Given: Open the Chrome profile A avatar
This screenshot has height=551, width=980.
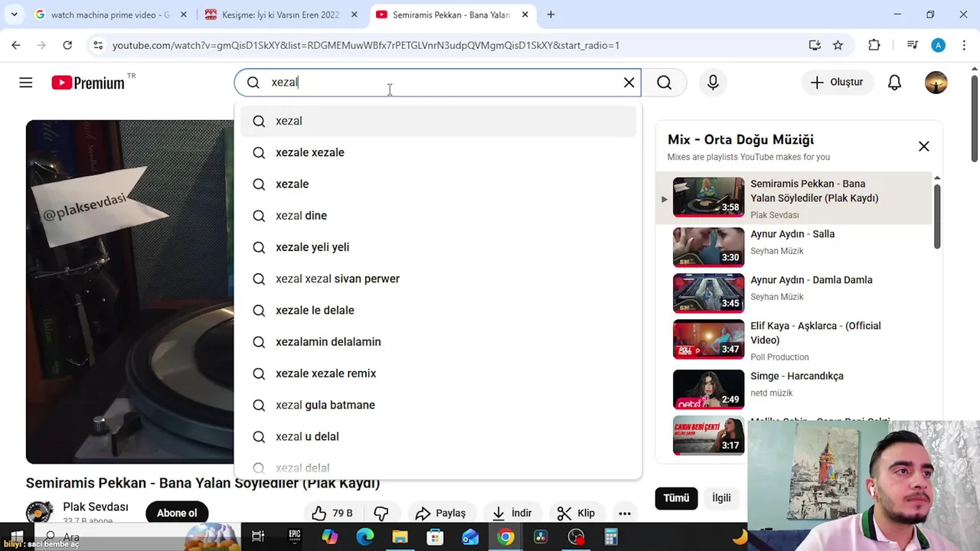Looking at the screenshot, I should [939, 45].
